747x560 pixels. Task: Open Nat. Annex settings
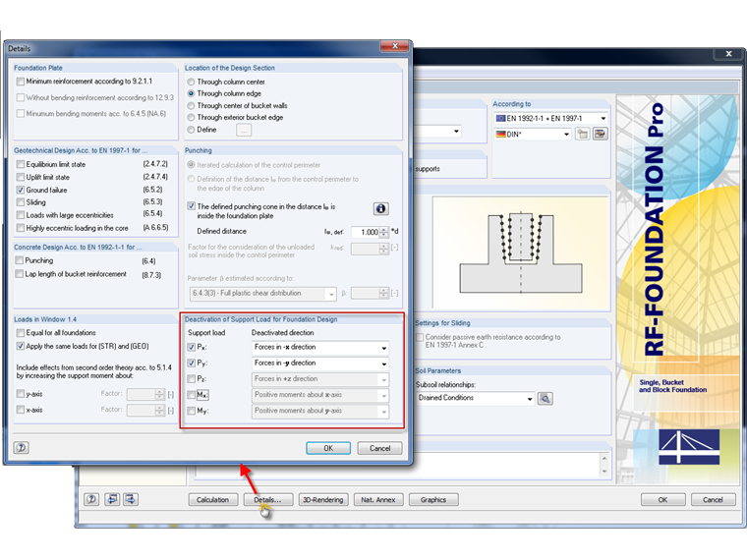pyautogui.click(x=378, y=499)
